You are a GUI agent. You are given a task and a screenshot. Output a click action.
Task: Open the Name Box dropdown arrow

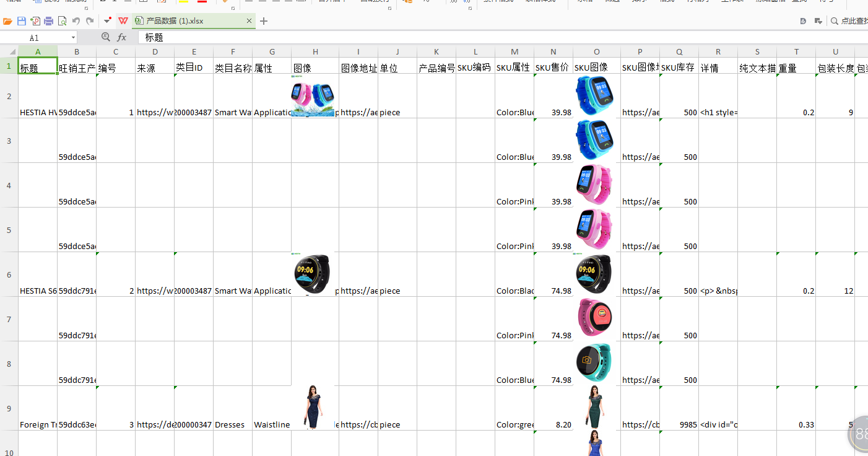[73, 38]
